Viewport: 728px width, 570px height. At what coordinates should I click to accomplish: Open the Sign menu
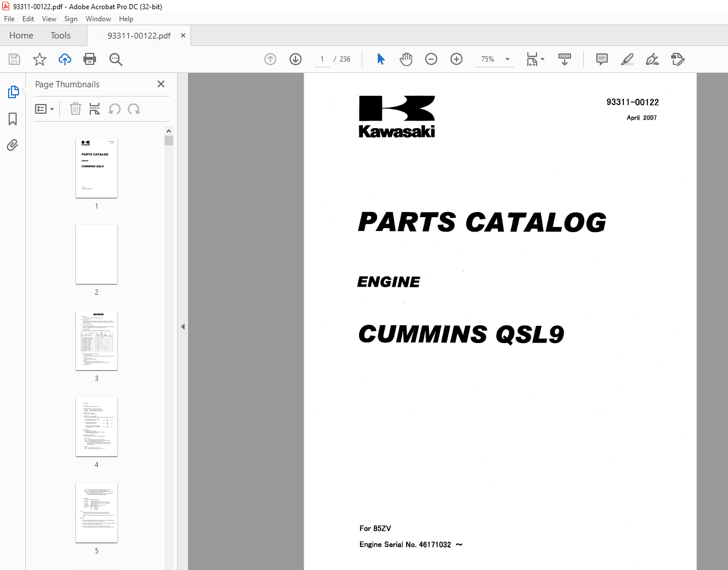71,19
